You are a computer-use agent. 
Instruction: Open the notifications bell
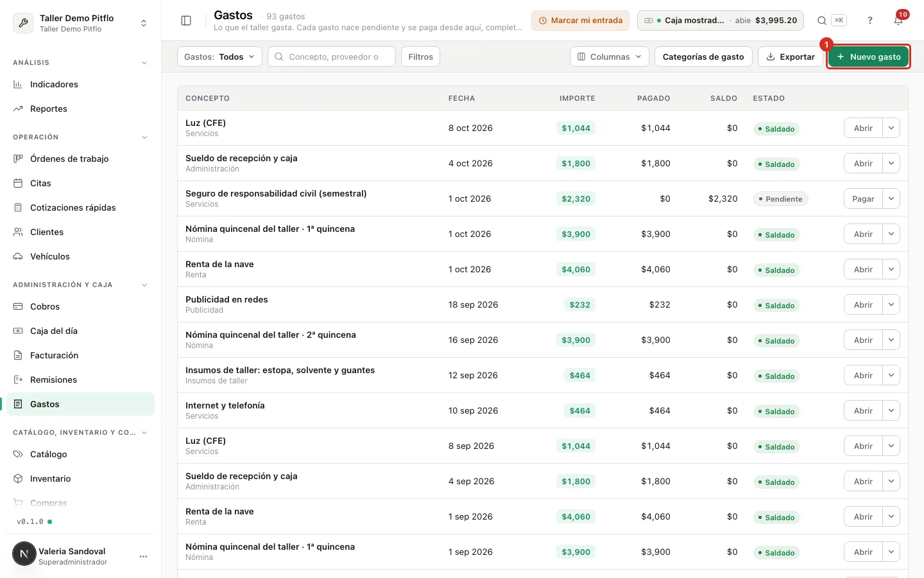tap(898, 21)
